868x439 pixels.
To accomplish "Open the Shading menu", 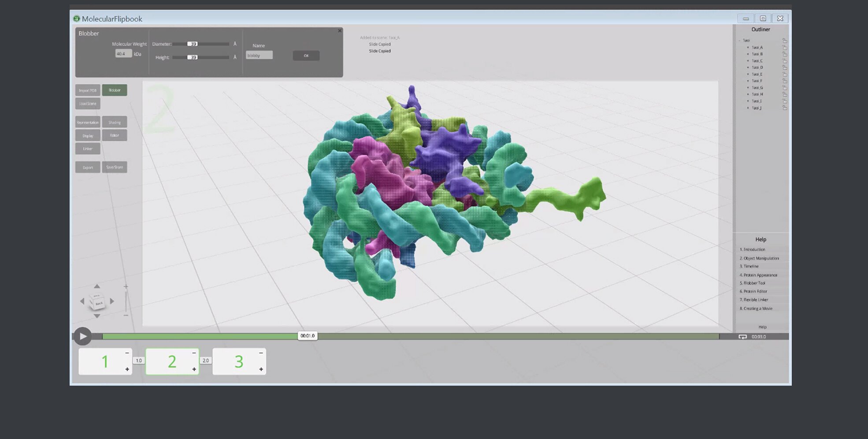I will (115, 122).
